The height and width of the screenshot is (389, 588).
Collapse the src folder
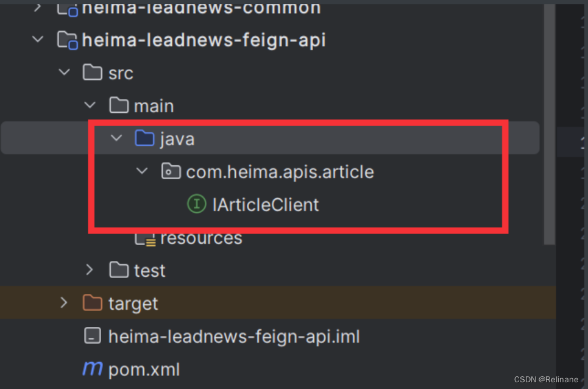click(x=64, y=73)
